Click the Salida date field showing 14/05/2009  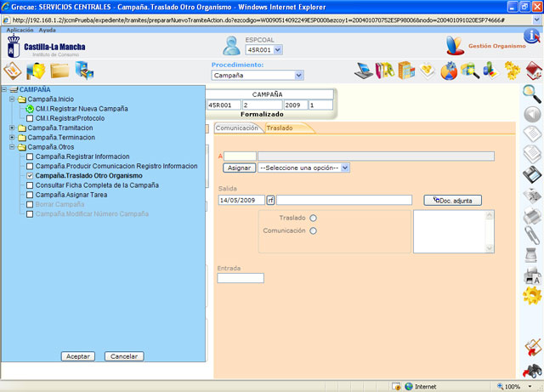[241, 201]
